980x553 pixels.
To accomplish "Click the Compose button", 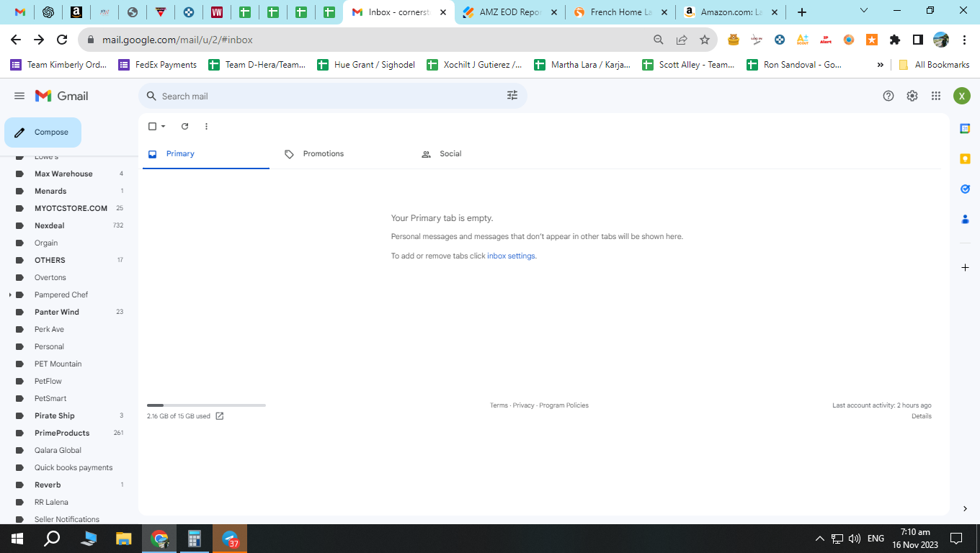I will click(x=43, y=132).
